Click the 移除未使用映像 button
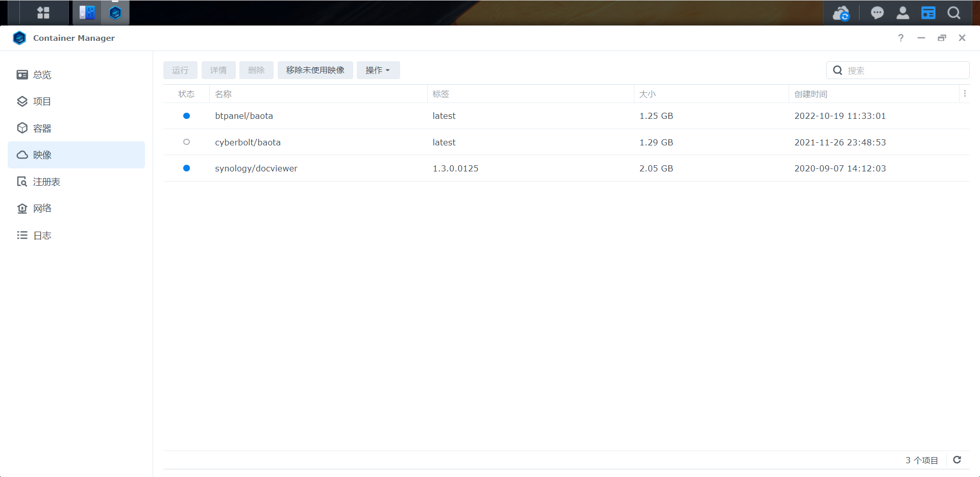The height and width of the screenshot is (477, 980). pyautogui.click(x=315, y=70)
